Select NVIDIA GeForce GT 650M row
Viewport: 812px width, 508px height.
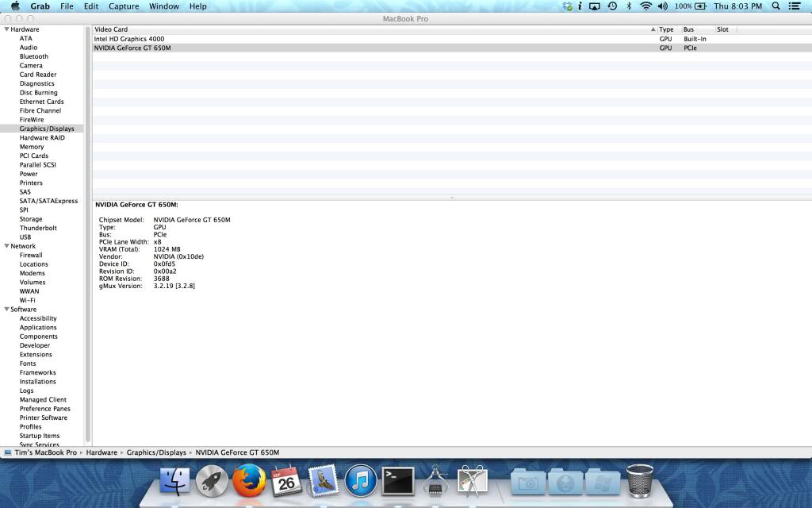[x=451, y=48]
